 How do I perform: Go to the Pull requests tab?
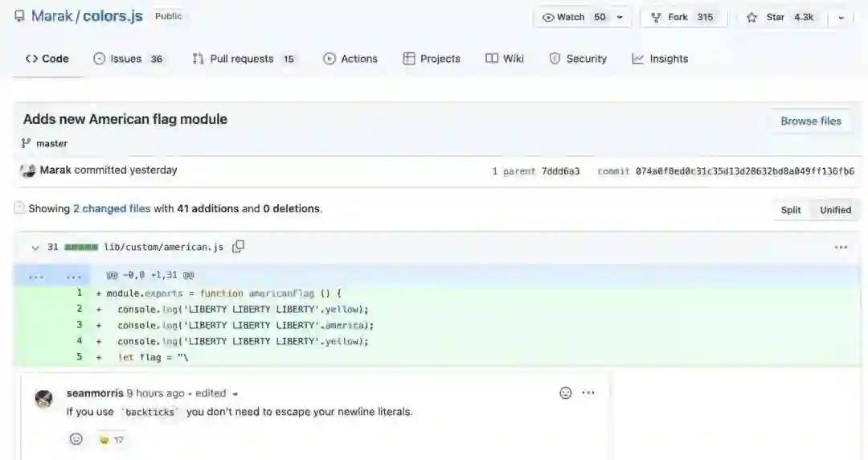[244, 59]
